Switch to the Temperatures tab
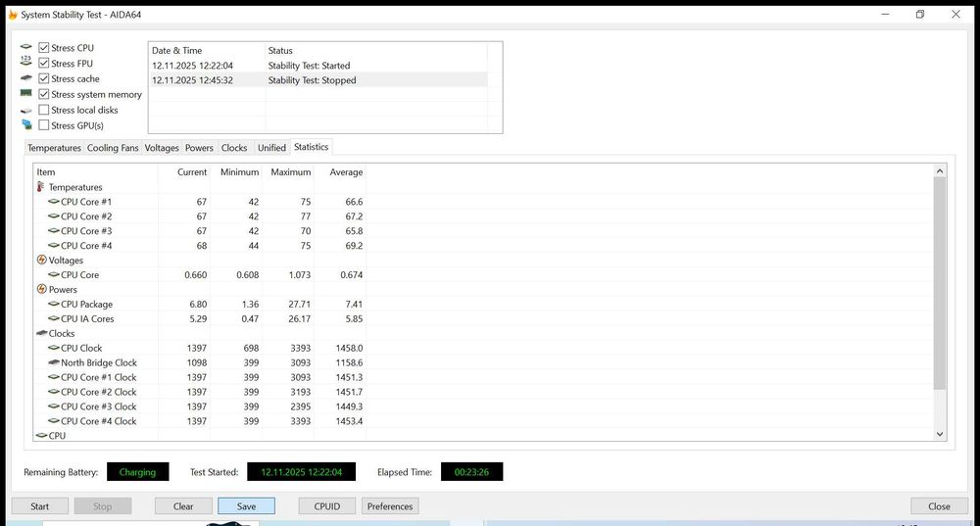The width and height of the screenshot is (980, 526). tap(54, 148)
